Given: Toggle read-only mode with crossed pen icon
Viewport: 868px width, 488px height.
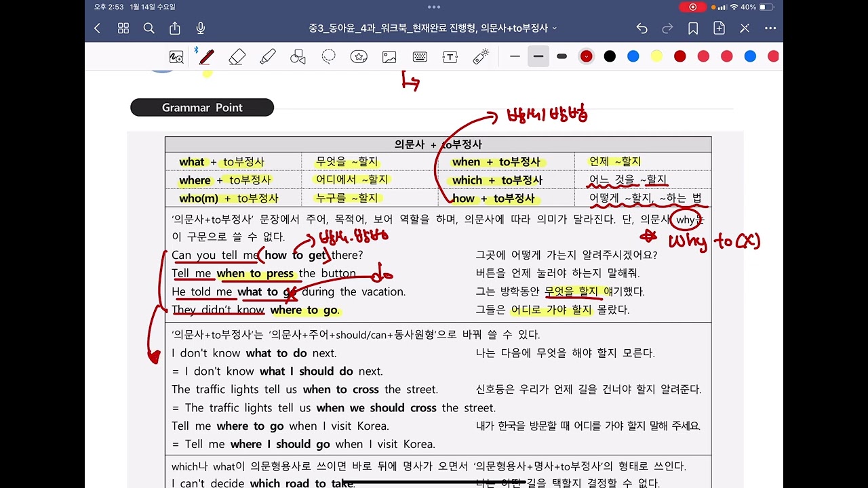Looking at the screenshot, I should 745,28.
